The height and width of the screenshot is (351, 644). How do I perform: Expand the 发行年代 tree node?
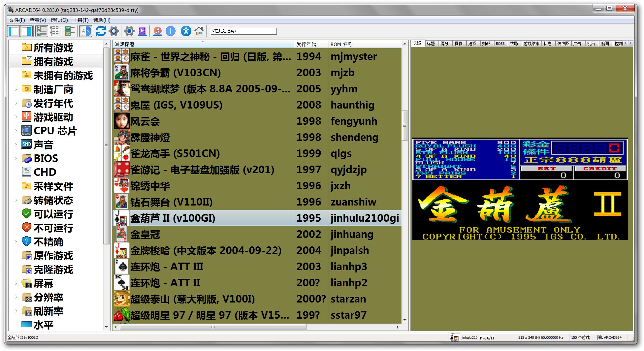[x=16, y=103]
